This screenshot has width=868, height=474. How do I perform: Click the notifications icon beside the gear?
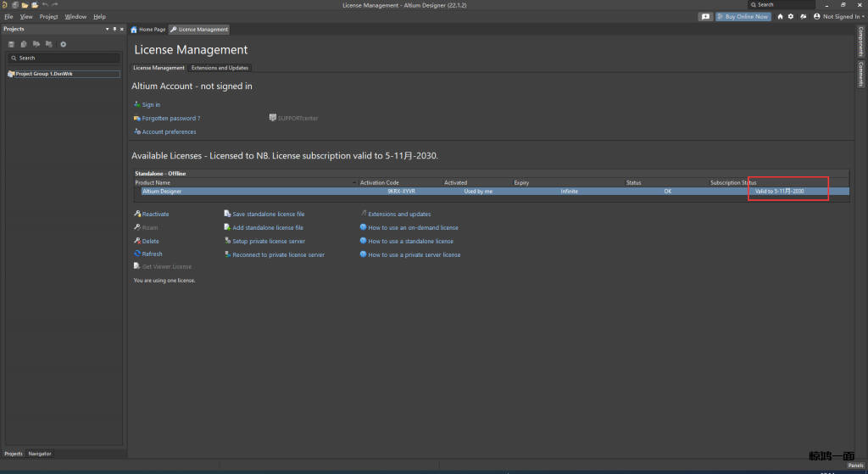click(x=802, y=16)
